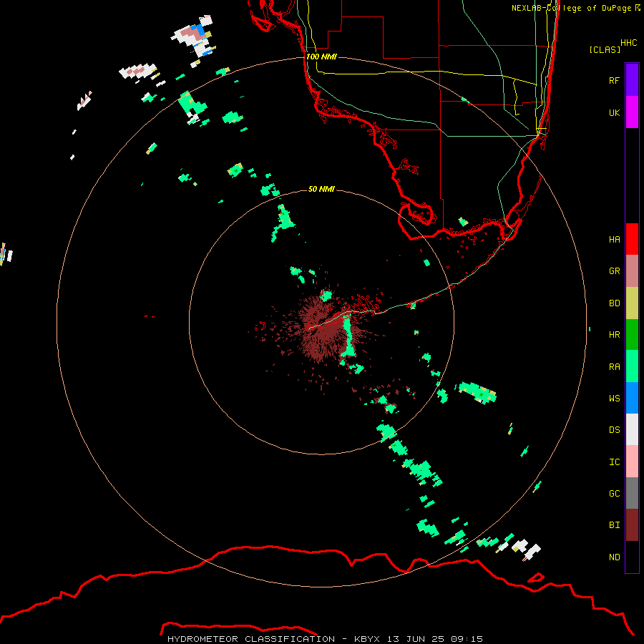The image size is (644, 644).
Task: Click the RF legend label
Action: (614, 80)
